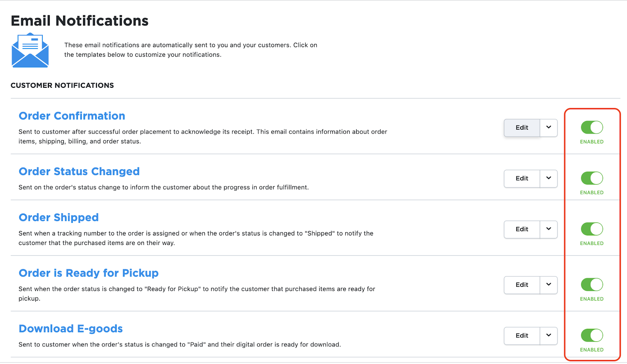Click the envelope email notifications icon
Viewport: 627px width, 364px height.
click(x=30, y=50)
